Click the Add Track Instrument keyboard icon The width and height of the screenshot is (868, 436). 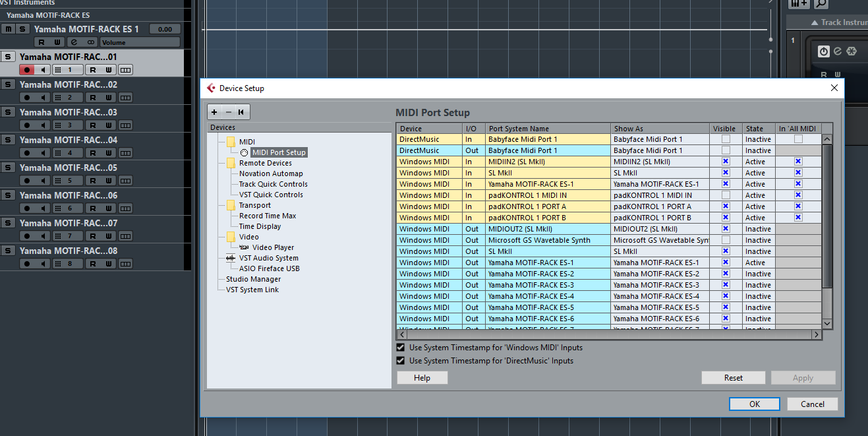[x=798, y=4]
